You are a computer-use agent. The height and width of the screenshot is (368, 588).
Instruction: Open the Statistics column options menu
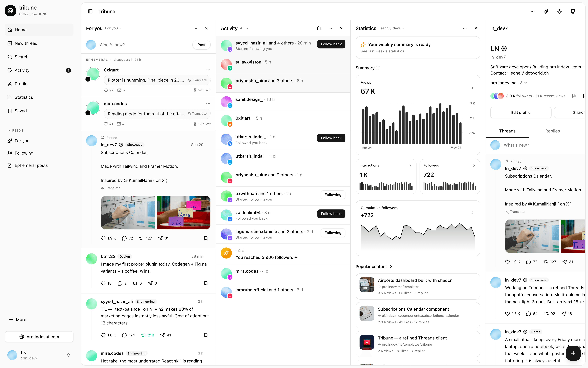tap(465, 28)
